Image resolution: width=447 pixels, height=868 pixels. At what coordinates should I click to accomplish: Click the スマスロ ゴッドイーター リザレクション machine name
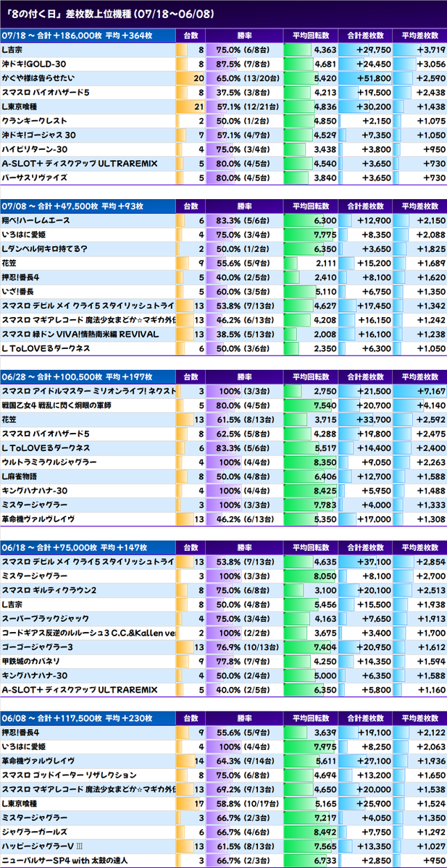tap(70, 775)
